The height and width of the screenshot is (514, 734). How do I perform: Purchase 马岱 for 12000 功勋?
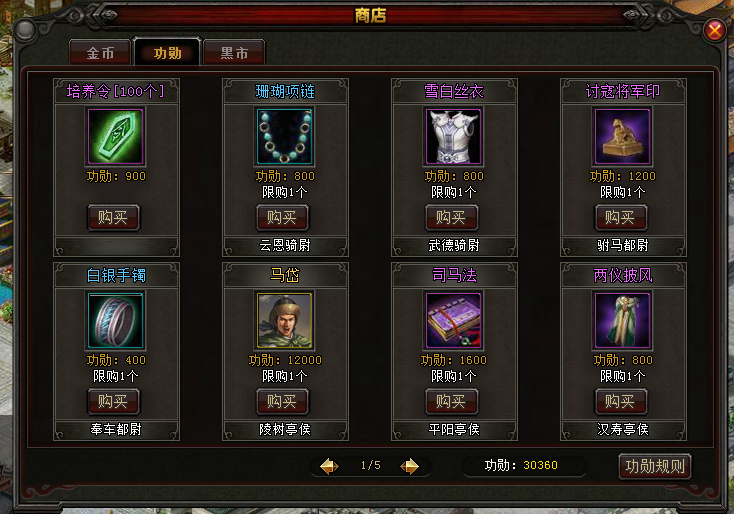(x=282, y=401)
